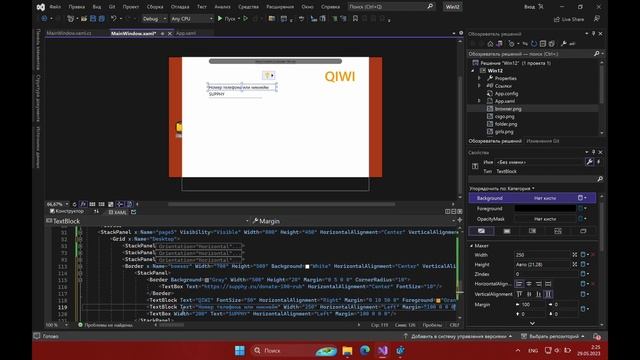
Task: Click wrench Properties view button beside Name field
Action: pos(589,162)
